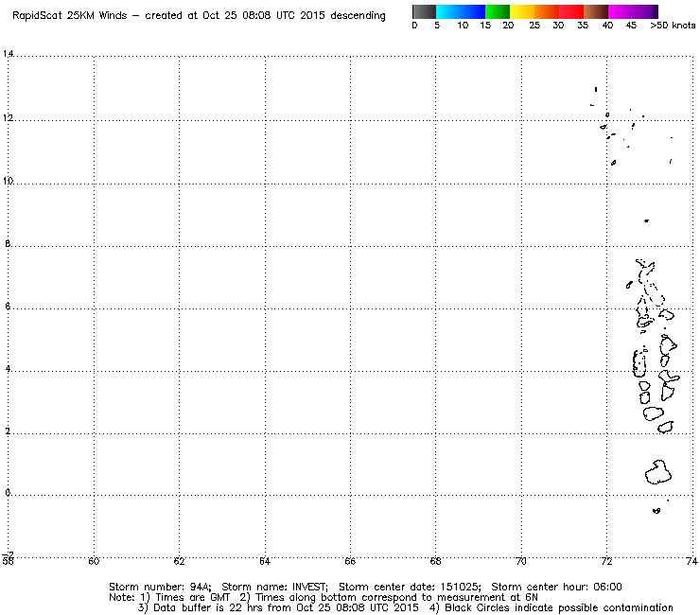Screen dimensions: 700x615
Task: Click the latitude axis label '4'
Action: pyautogui.click(x=8, y=369)
